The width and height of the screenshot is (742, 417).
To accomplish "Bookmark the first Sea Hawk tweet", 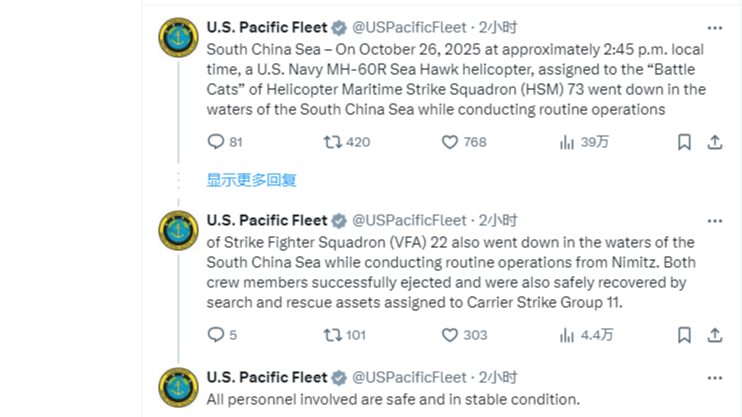I will (684, 142).
